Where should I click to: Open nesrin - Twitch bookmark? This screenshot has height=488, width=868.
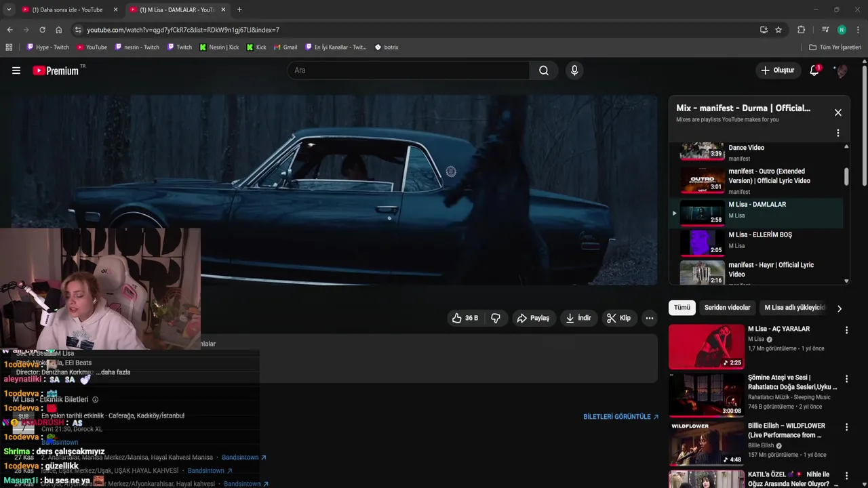click(137, 47)
